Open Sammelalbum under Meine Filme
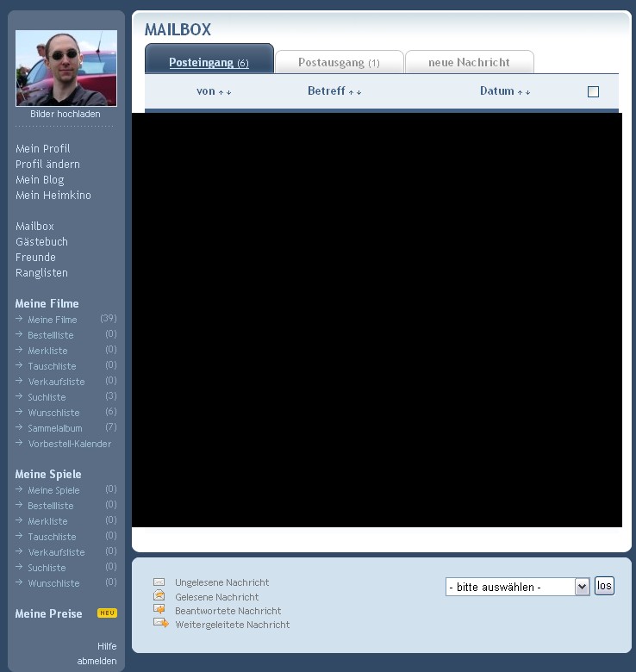This screenshot has width=636, height=672. coord(55,428)
